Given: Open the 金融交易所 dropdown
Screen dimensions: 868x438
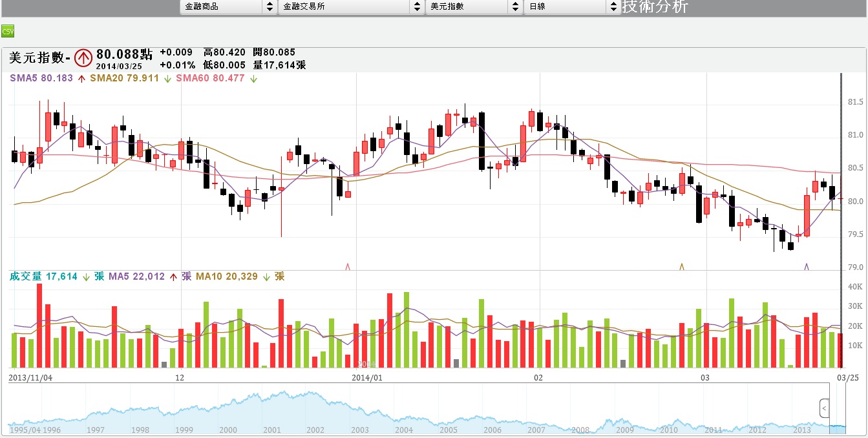Looking at the screenshot, I should [351, 6].
